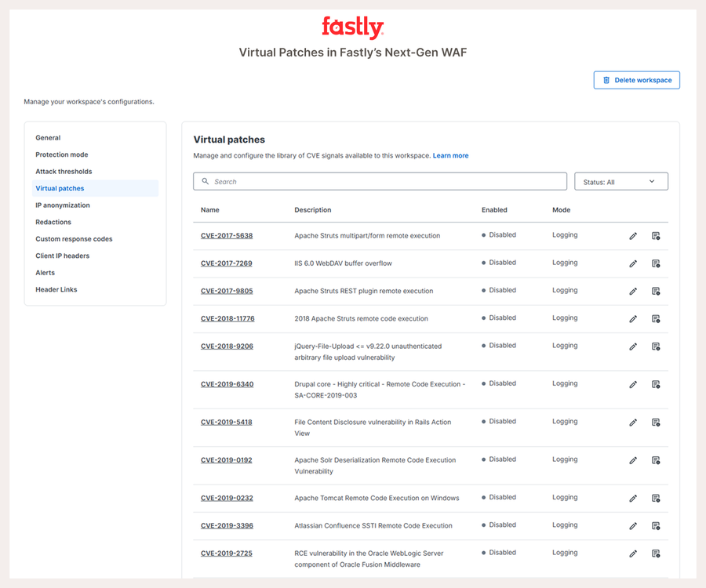Click the rule icon for CVE-2019-2725
This screenshot has width=706, height=588.
(x=656, y=554)
